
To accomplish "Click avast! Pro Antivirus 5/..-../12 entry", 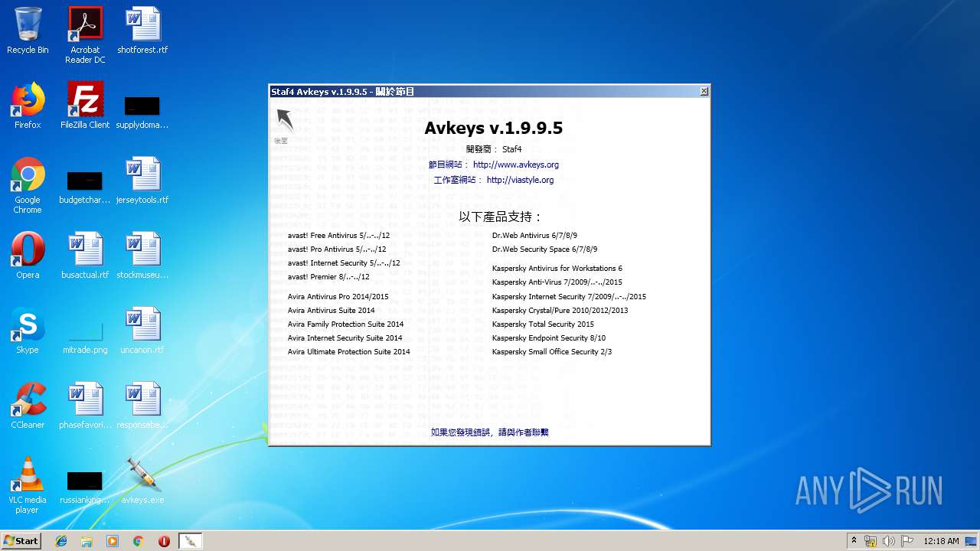I will point(337,249).
